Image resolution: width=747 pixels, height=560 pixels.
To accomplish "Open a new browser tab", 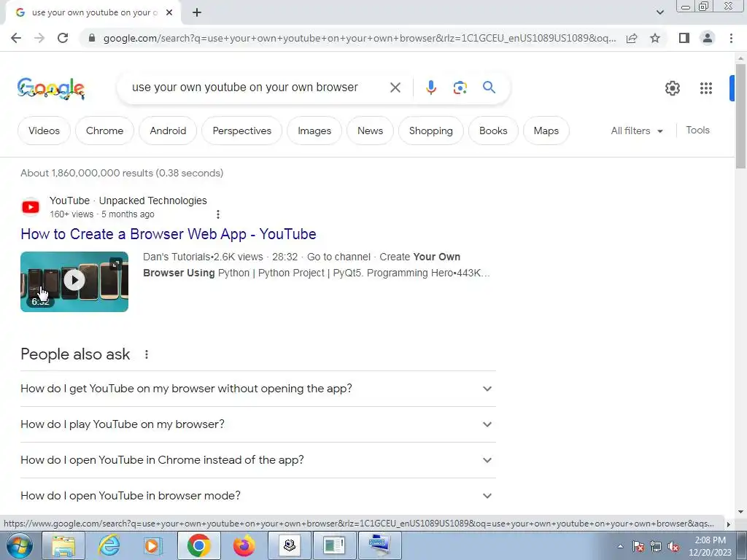I will [197, 12].
